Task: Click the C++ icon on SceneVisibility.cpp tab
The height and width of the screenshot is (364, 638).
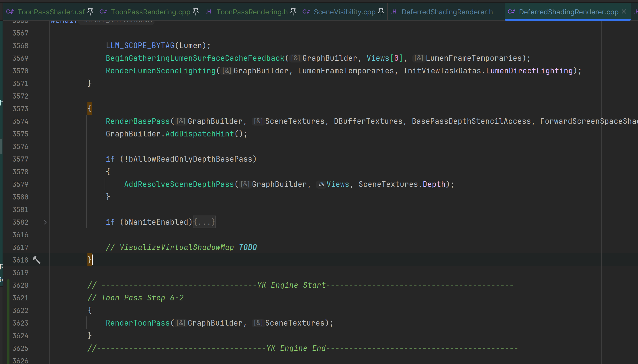Action: 306,12
